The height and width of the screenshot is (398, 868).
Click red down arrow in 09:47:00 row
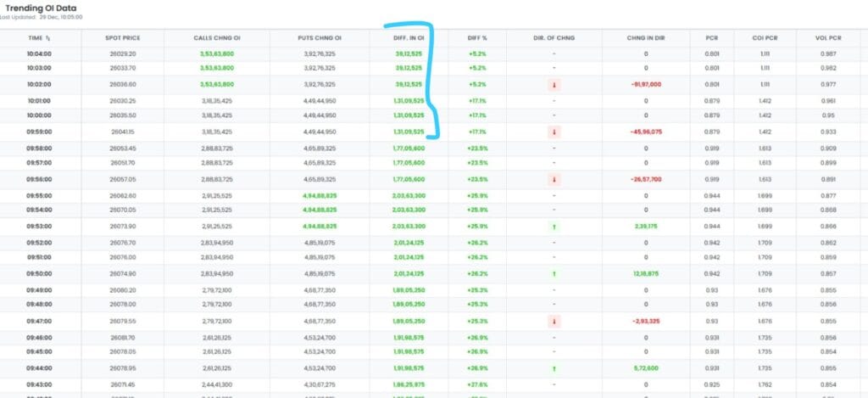(554, 322)
